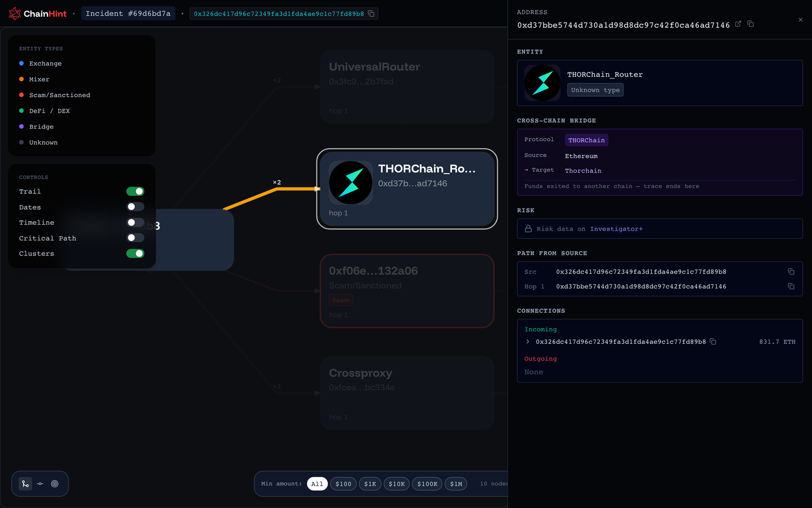812x508 pixels.
Task: Click the Hop 1 address 0xd37bbe… in path
Action: click(x=641, y=286)
